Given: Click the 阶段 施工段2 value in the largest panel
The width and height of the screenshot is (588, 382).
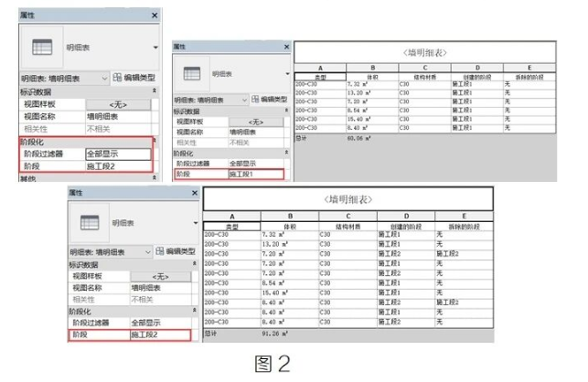Looking at the screenshot, I should (118, 166).
